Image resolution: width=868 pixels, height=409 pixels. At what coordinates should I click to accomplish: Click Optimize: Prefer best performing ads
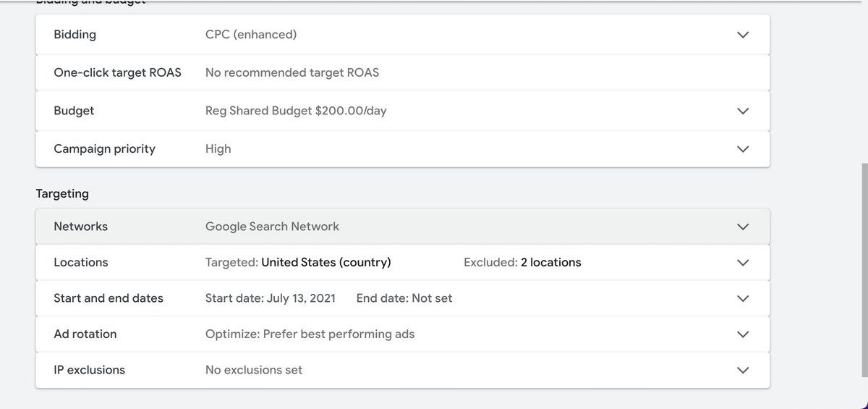click(x=310, y=334)
